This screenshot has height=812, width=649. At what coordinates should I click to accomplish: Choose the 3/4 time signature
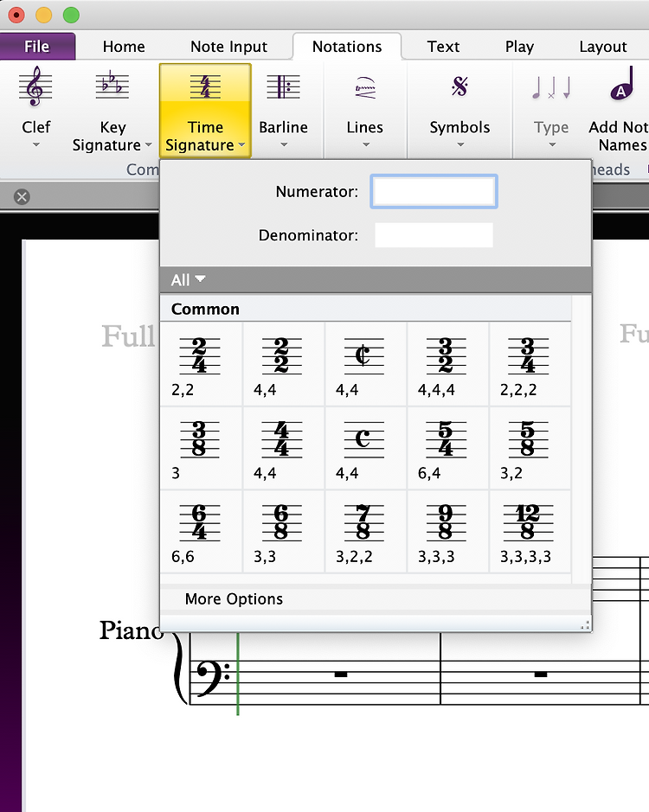pos(530,363)
